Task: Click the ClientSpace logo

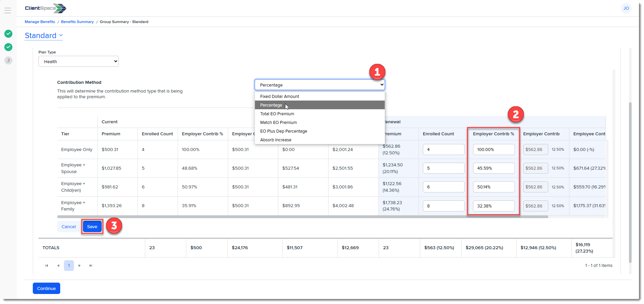Action: tap(45, 8)
